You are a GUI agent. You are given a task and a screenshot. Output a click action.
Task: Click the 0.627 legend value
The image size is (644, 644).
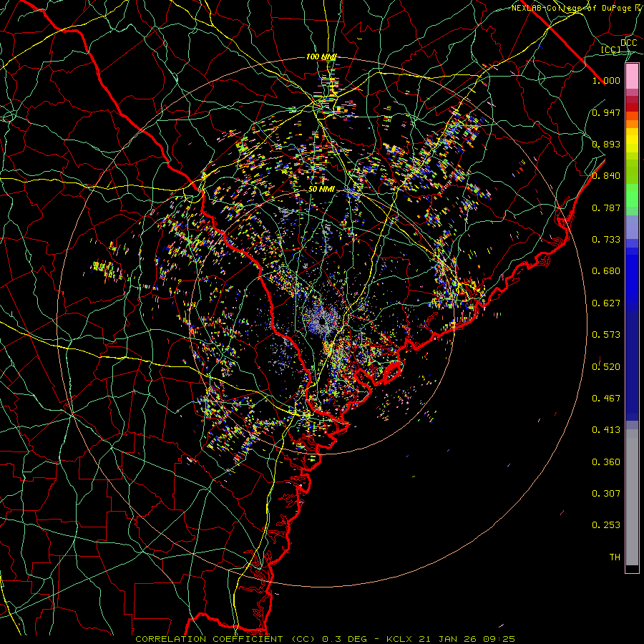606,303
